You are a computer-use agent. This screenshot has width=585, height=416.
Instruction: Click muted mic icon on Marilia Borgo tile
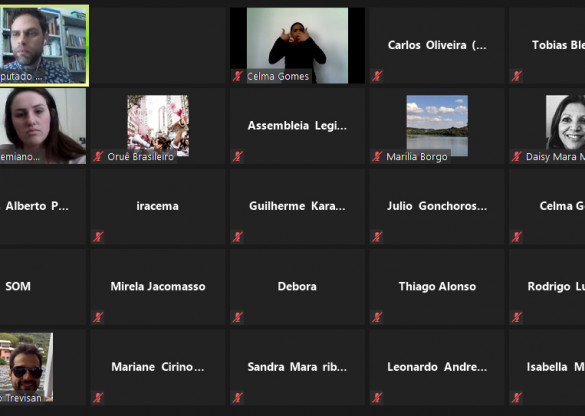[377, 156]
